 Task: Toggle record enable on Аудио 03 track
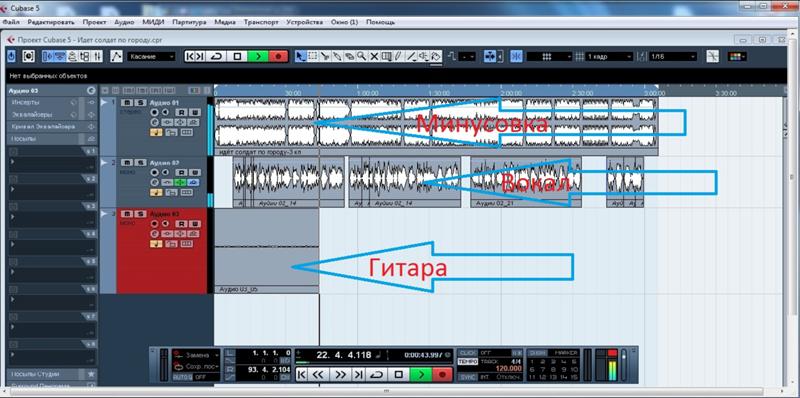154,224
